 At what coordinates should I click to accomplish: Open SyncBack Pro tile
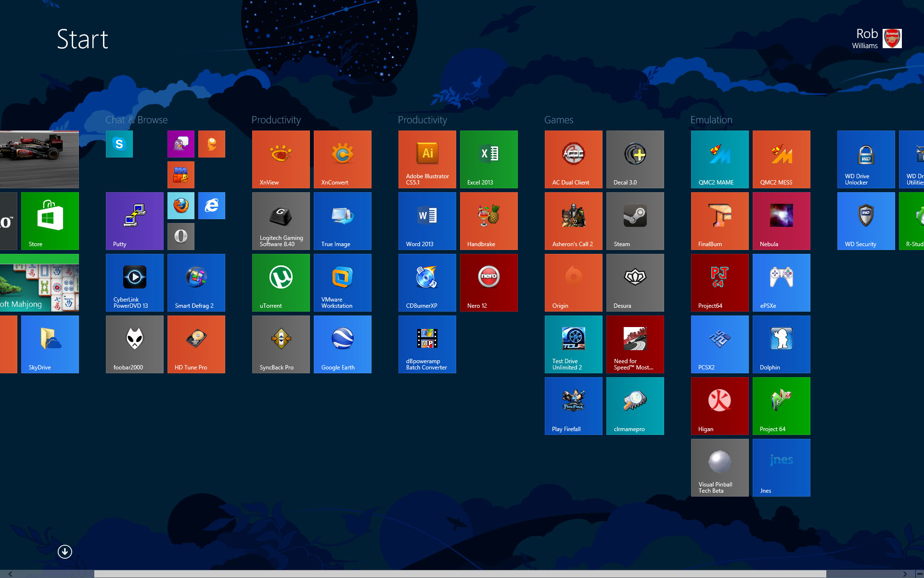(281, 344)
